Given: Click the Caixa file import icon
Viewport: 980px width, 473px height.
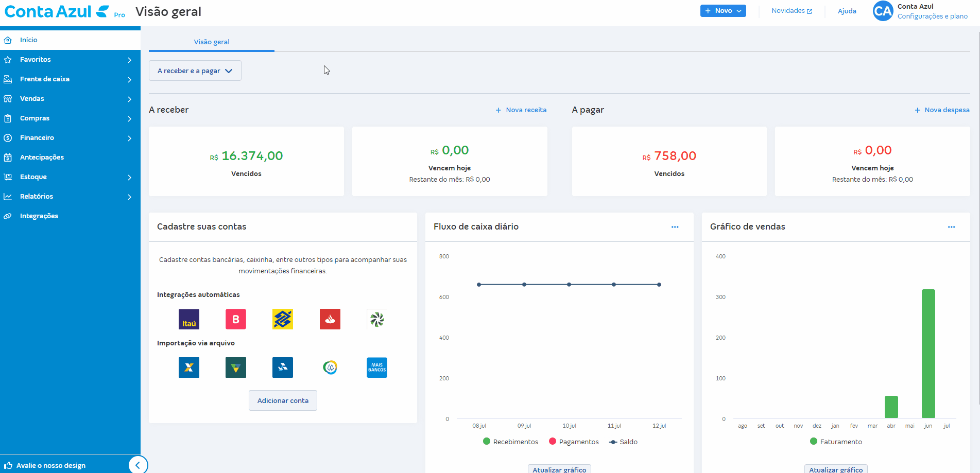Looking at the screenshot, I should 189,367.
